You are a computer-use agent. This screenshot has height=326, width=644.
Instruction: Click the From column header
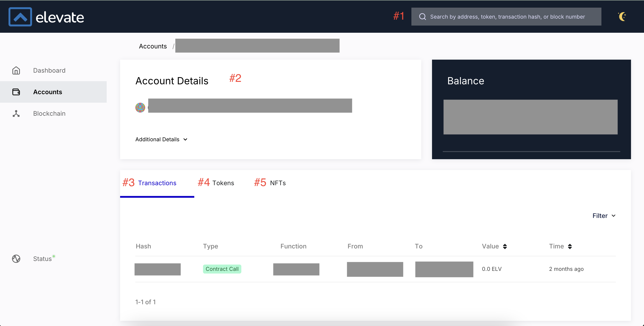coord(355,246)
